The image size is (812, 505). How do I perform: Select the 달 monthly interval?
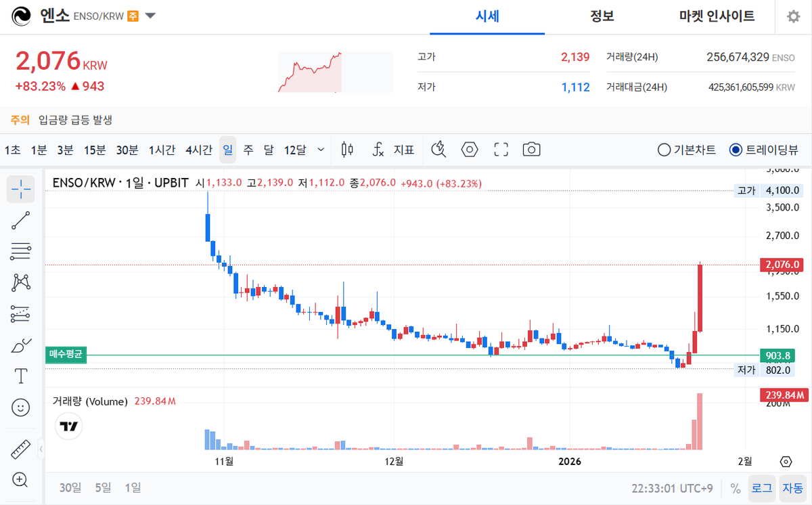point(269,150)
